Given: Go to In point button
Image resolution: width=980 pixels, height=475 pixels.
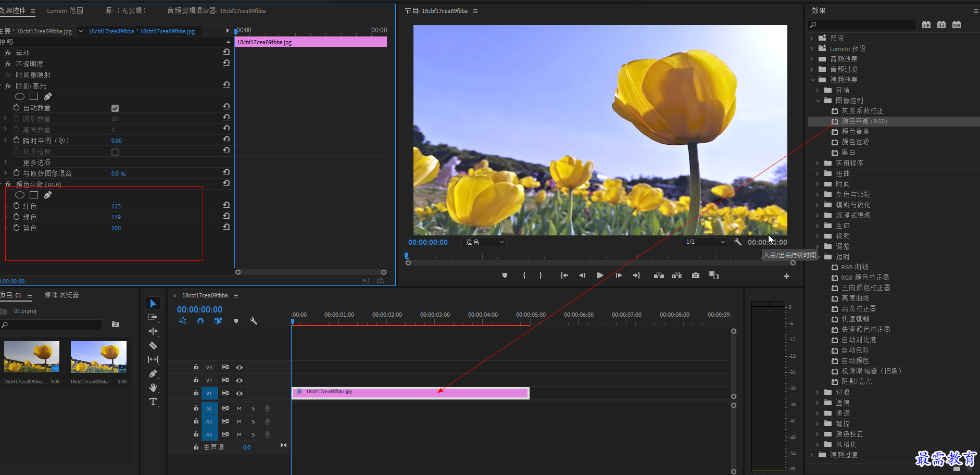Looking at the screenshot, I should click(564, 276).
